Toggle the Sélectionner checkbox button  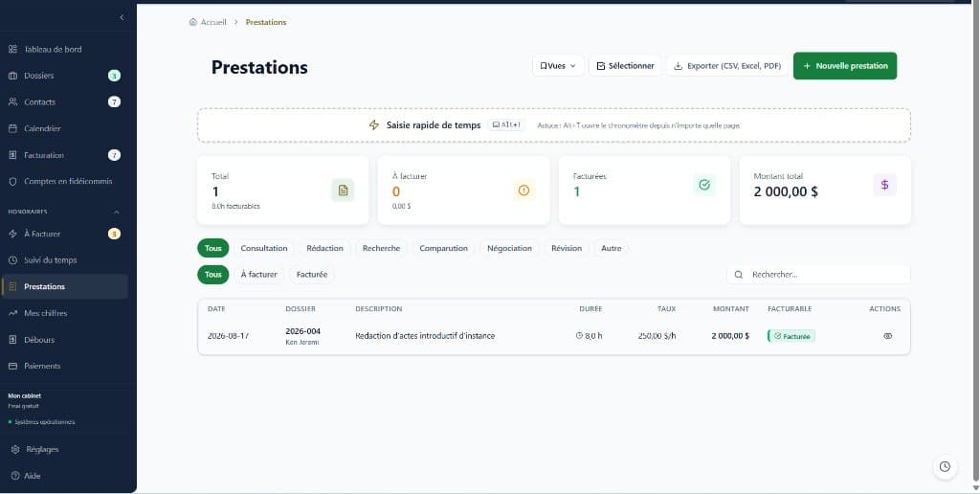click(x=625, y=66)
